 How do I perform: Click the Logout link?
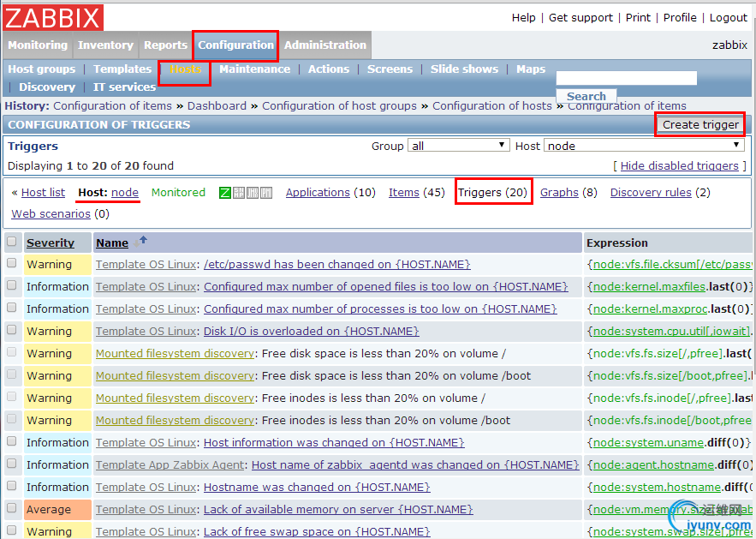[x=728, y=17]
